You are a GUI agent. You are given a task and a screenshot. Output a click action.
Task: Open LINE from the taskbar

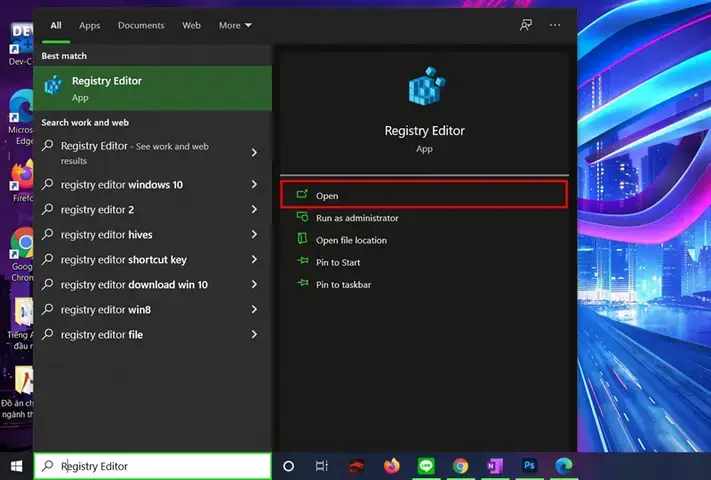(426, 466)
